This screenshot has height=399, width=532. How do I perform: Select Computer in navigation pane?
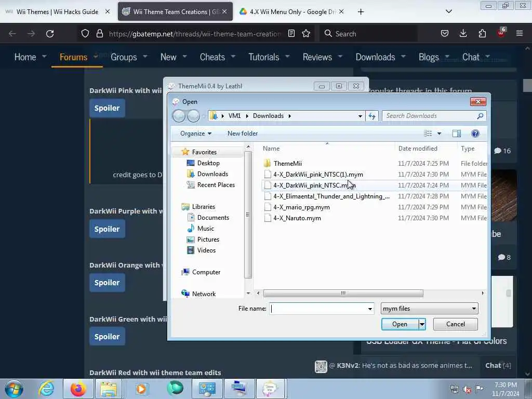pos(206,272)
